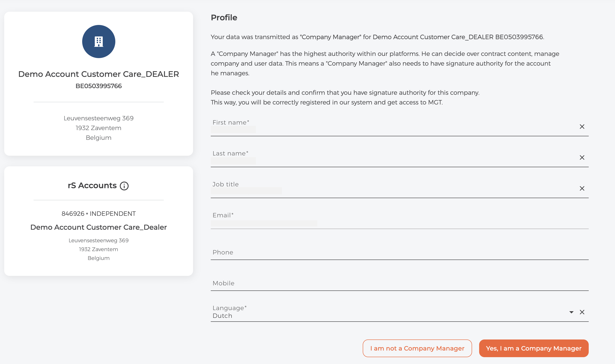
Task: Clear the Language selection
Action: (582, 312)
